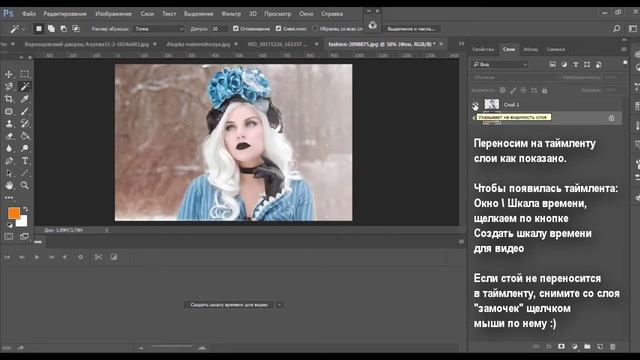Viewport: 640px width, 360px height.
Task: Select the Hand tool
Action: click(x=9, y=185)
